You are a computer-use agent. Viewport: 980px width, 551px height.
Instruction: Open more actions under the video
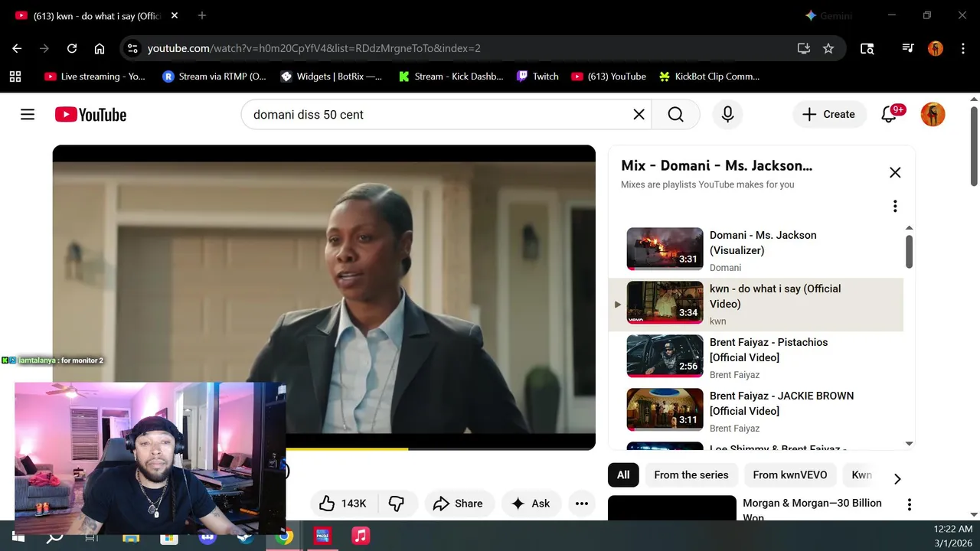tap(582, 503)
